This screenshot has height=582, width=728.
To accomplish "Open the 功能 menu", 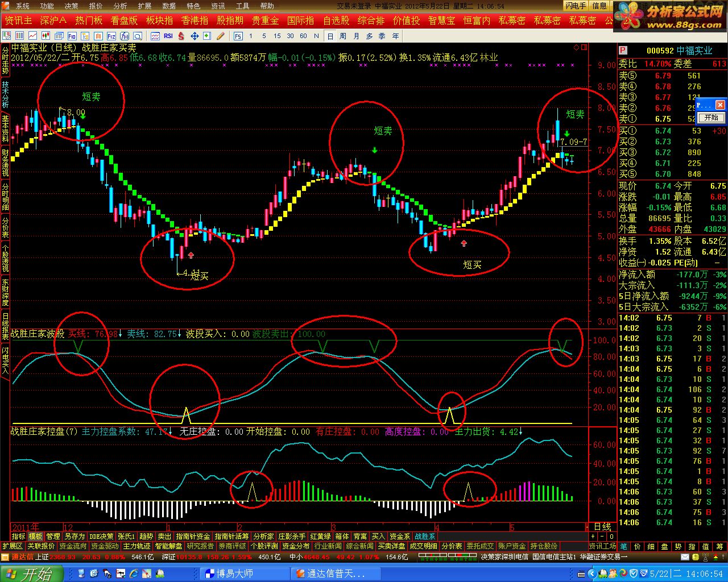I will pyautogui.click(x=47, y=6).
